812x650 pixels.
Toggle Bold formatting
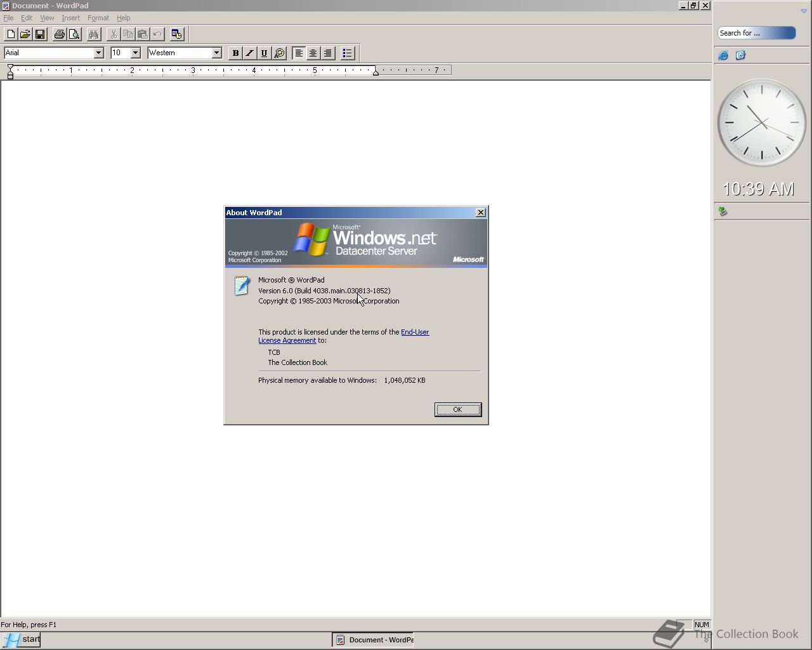235,53
